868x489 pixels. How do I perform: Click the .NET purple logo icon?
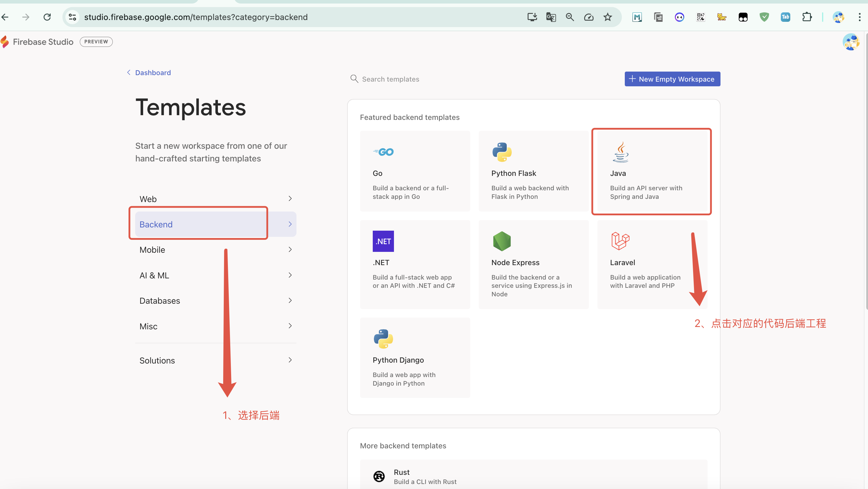(x=383, y=241)
